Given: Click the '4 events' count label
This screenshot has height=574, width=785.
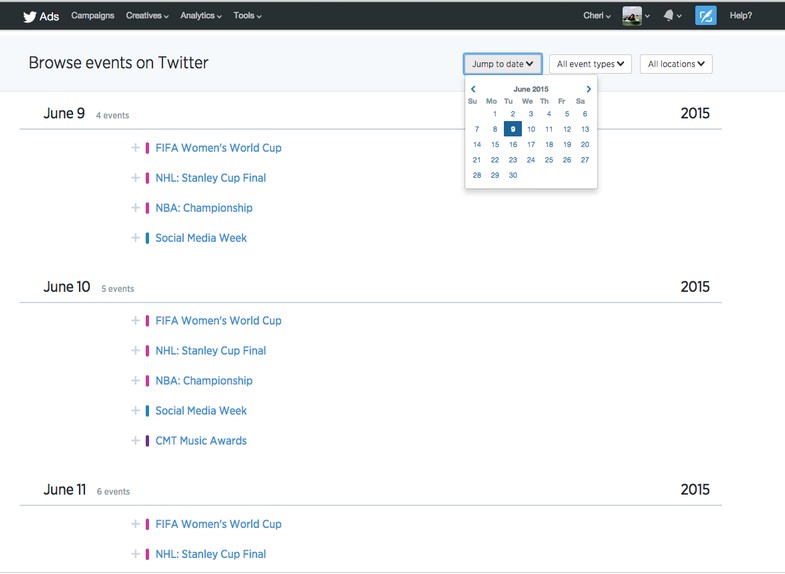Looking at the screenshot, I should tap(112, 116).
